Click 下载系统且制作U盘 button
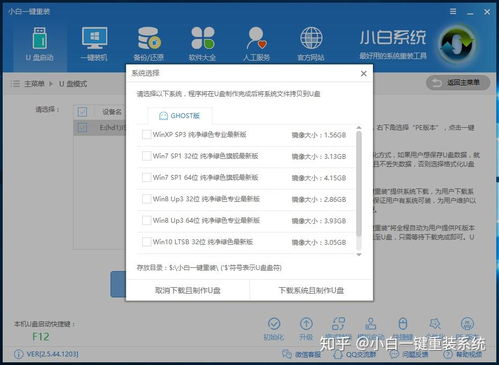Screen dimensions: 499x365 [311, 290]
